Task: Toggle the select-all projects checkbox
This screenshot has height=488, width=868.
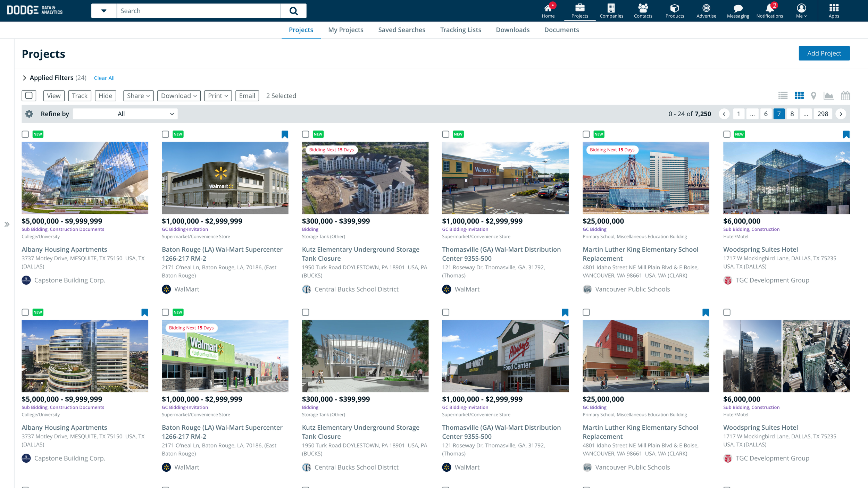Action: (29, 96)
